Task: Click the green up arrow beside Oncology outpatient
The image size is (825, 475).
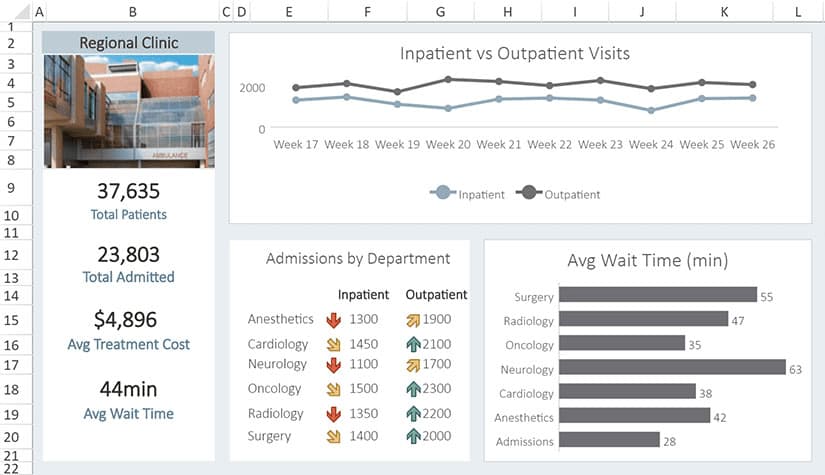Action: coord(413,389)
